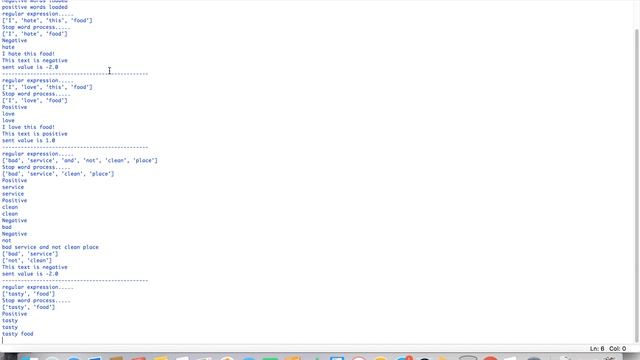The height and width of the screenshot is (360, 640).
Task: Click the single word 'bad' output line
Action: click(x=7, y=227)
